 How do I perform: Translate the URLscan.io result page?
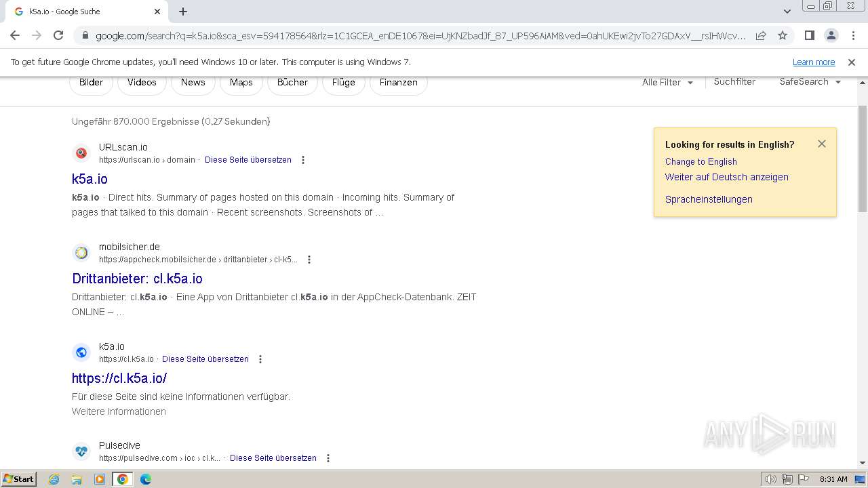click(x=248, y=160)
